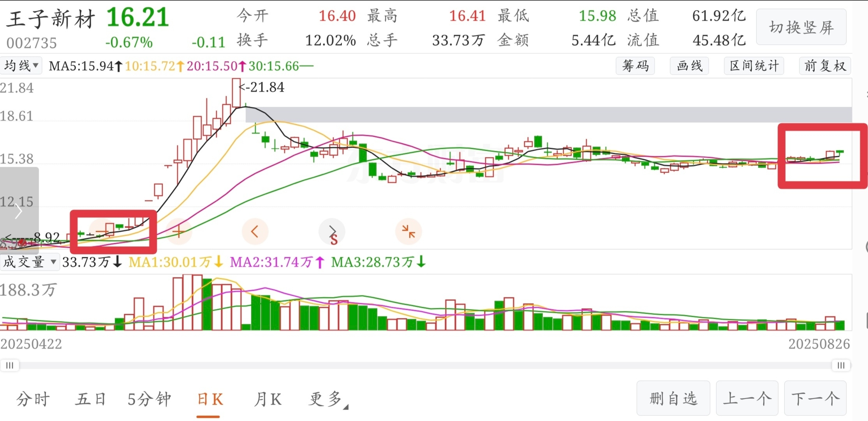Image resolution: width=868 pixels, height=421 pixels.
Task: Click the stock name 王子新材
Action: point(51,19)
